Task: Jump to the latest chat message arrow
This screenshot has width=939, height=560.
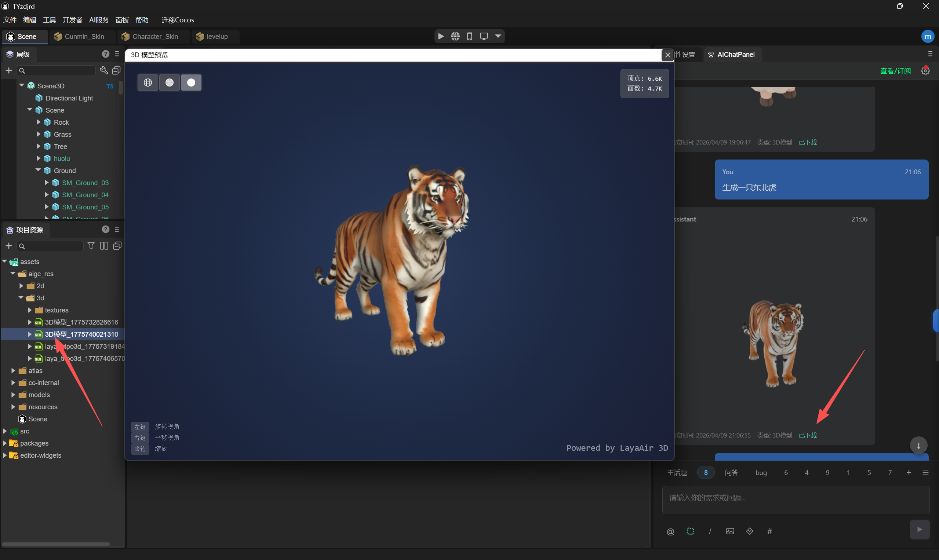Action: 918,445
